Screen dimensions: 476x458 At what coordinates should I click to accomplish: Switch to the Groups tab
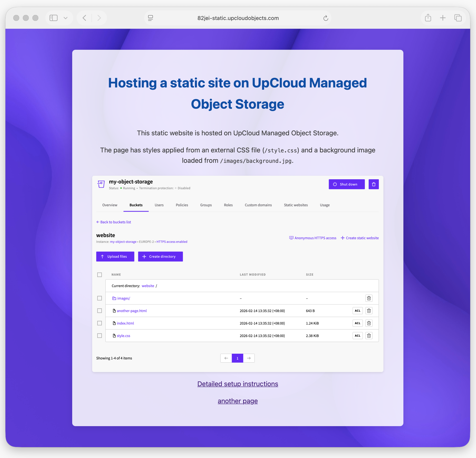[206, 205]
